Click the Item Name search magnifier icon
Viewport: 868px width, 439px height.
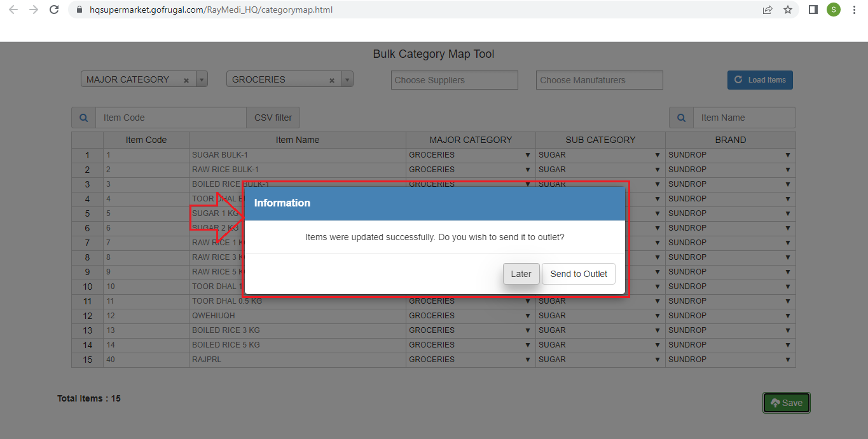[x=681, y=118]
